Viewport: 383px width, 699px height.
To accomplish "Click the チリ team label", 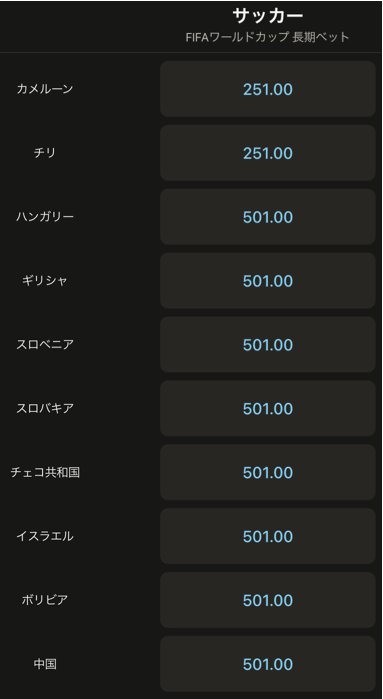I will [45, 153].
